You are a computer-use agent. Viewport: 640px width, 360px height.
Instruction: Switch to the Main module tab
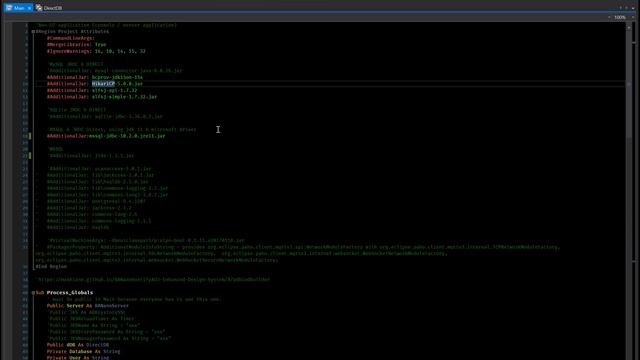click(x=18, y=8)
